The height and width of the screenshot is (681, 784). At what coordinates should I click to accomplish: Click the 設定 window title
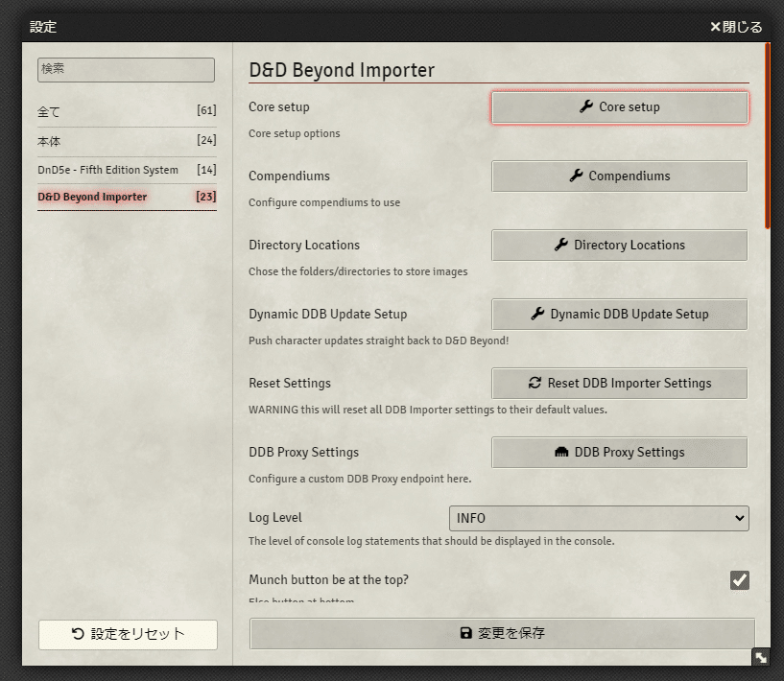pyautogui.click(x=43, y=27)
